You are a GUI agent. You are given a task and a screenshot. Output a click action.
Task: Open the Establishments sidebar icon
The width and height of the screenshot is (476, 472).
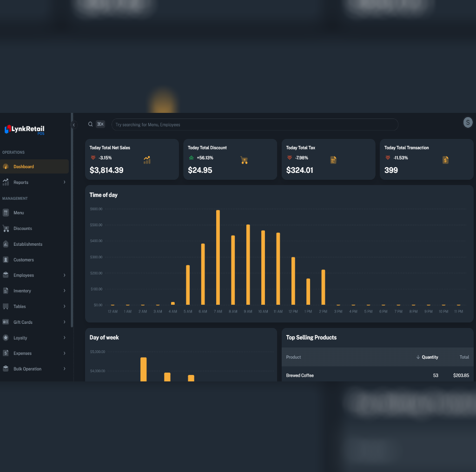(x=6, y=244)
